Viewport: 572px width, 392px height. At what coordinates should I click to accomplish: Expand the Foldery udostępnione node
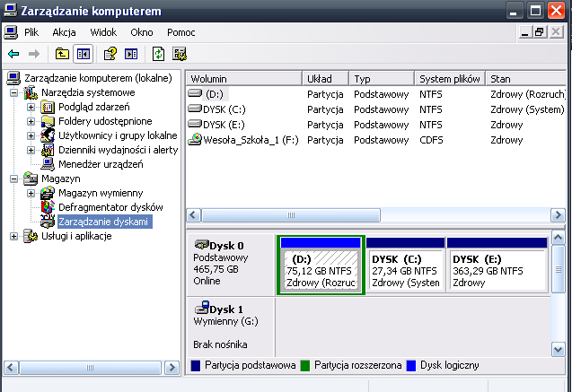(x=31, y=121)
